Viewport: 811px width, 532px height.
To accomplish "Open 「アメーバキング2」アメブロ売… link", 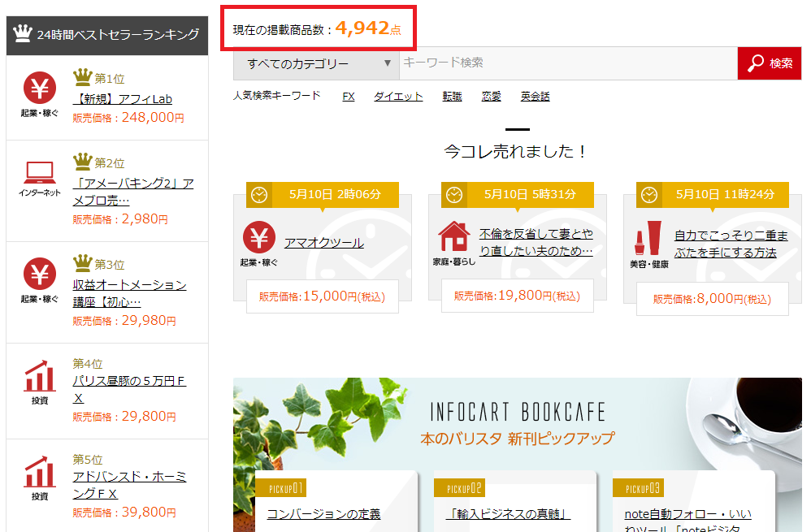I will coord(133,192).
